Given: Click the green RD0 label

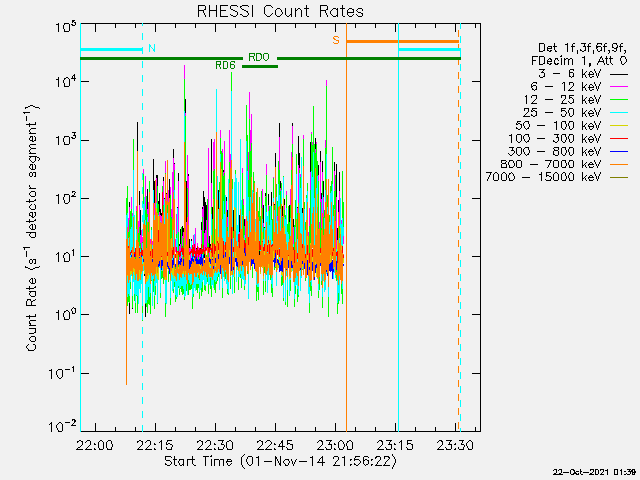Looking at the screenshot, I should (259, 57).
